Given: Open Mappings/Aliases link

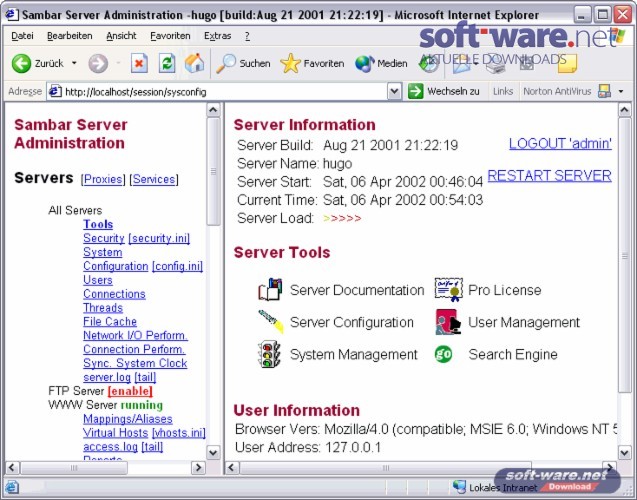Looking at the screenshot, I should [128, 419].
